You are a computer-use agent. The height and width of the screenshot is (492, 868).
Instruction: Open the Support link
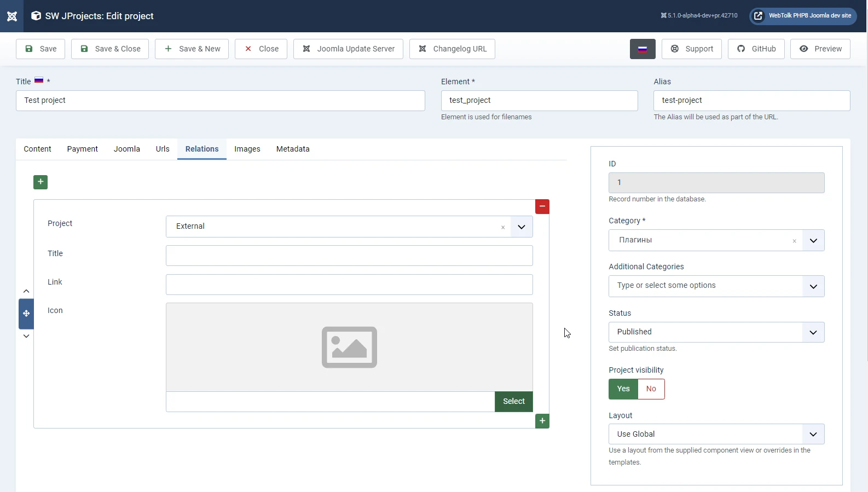coord(692,49)
